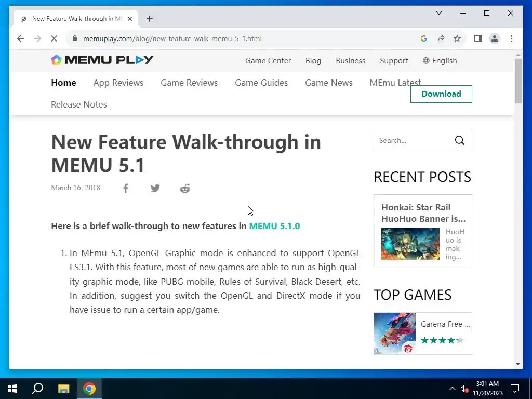Viewport: 532px width, 399px height.
Task: Open notification center icon
Action: coord(515,389)
